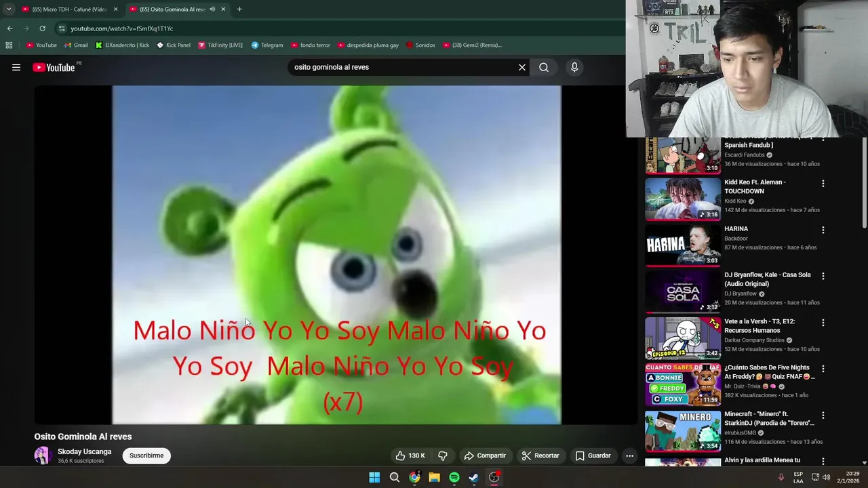Open 'Vete a la Versh - T3, E12' title
The height and width of the screenshot is (488, 868).
(759, 326)
